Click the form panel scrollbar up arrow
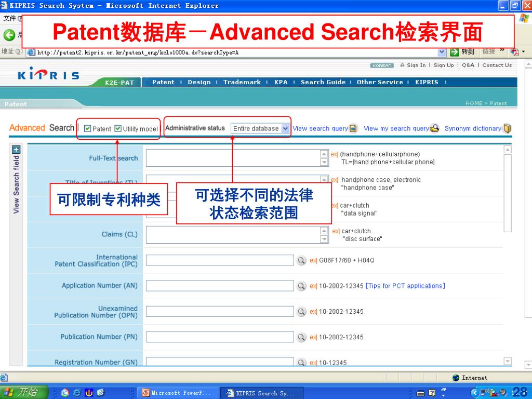The width and height of the screenshot is (532, 399). click(508, 150)
